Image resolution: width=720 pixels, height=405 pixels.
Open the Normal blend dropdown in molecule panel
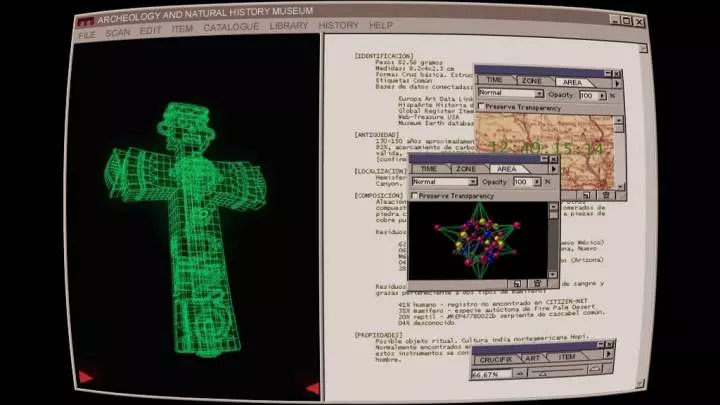coord(473,182)
